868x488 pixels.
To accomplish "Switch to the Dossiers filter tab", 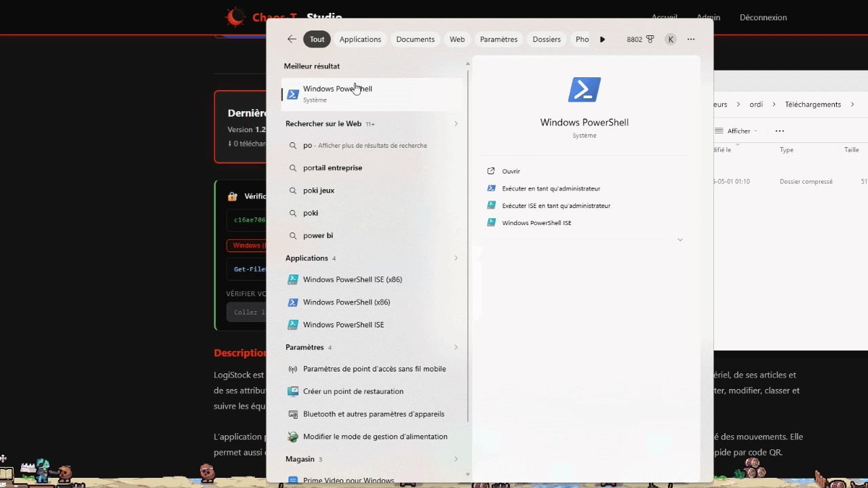I will point(547,39).
